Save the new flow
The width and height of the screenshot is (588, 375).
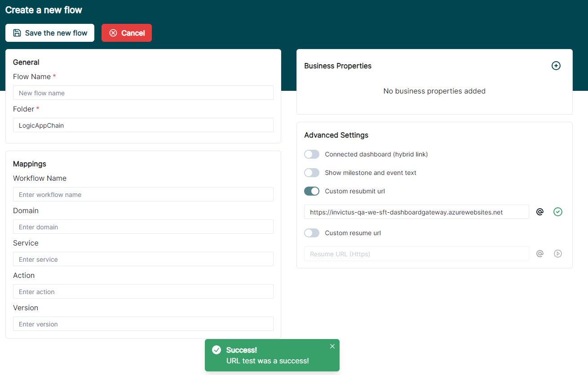click(50, 33)
